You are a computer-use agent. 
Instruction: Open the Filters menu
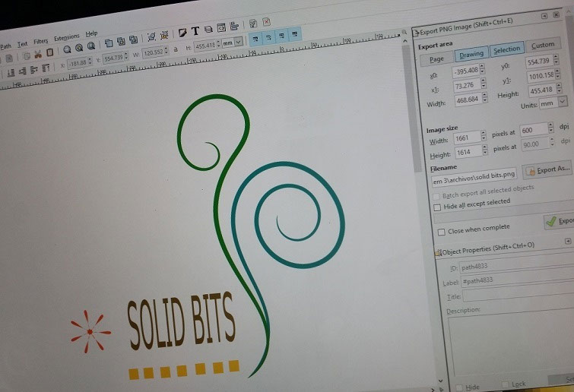40,42
